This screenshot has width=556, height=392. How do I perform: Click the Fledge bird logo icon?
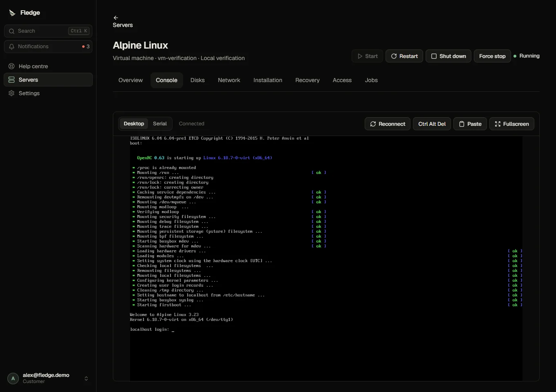[12, 13]
